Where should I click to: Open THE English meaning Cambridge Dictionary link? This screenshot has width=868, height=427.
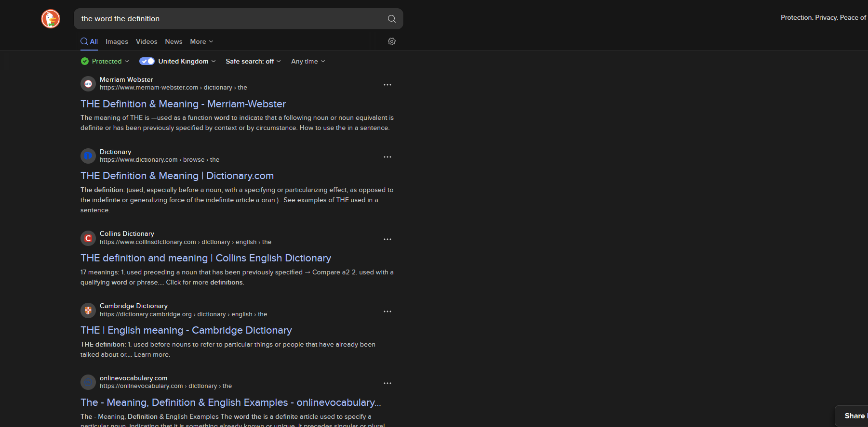point(186,330)
